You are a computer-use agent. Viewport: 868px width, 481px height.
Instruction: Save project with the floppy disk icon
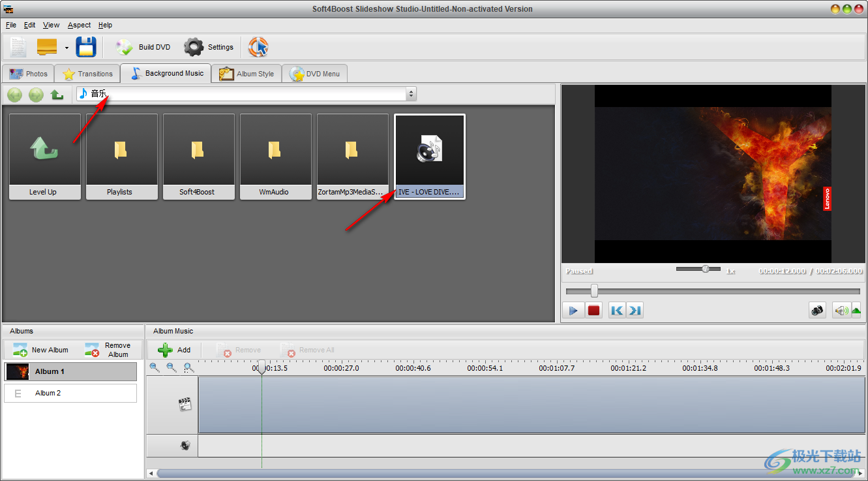click(86, 47)
